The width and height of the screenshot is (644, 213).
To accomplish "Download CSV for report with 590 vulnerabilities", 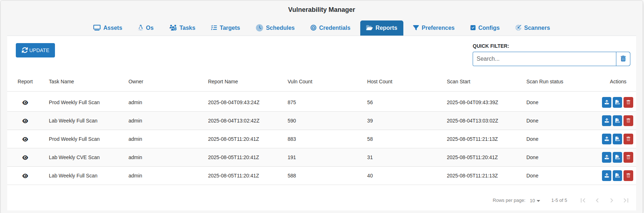I will pos(617,121).
